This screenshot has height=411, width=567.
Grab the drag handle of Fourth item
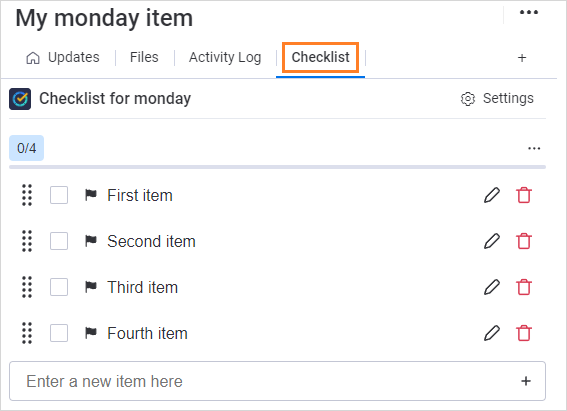pyautogui.click(x=27, y=333)
